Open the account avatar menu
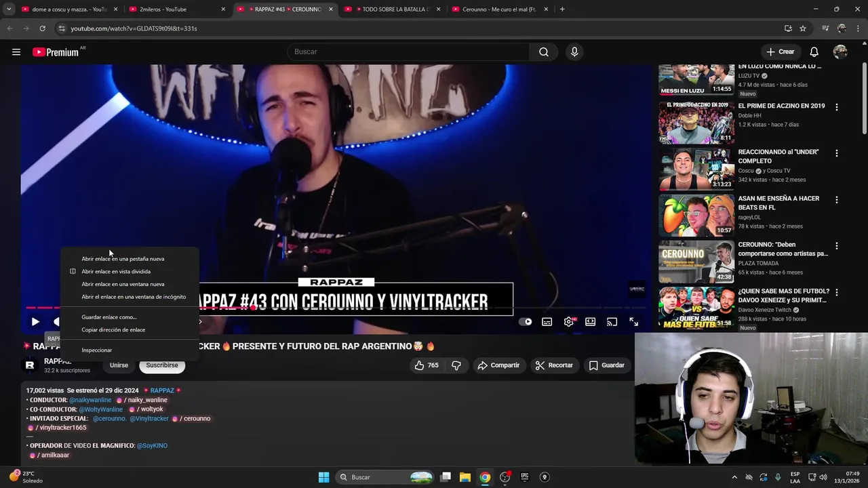 pos(840,52)
